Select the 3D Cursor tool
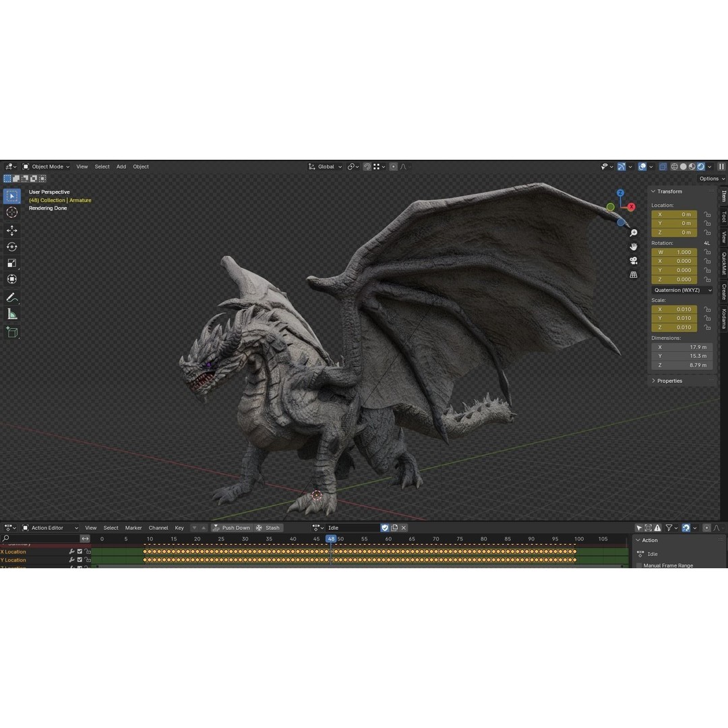This screenshot has height=728, width=728. point(12,212)
